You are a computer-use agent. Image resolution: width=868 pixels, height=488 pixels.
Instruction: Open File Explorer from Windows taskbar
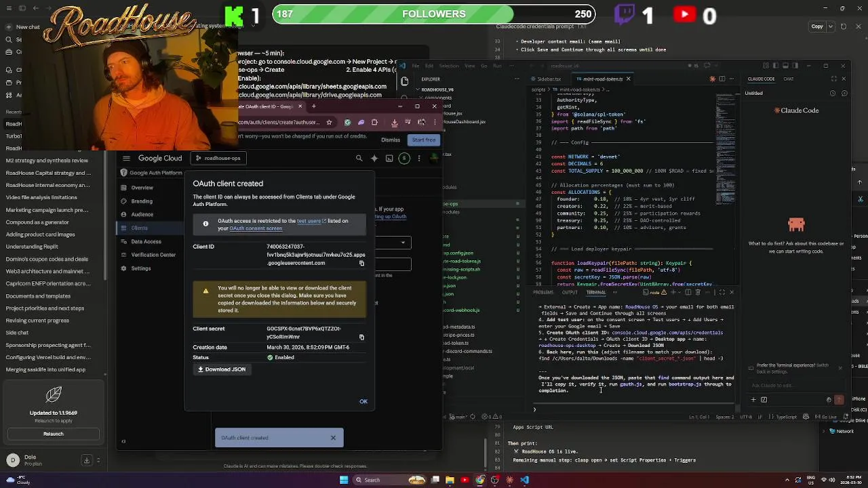450,480
